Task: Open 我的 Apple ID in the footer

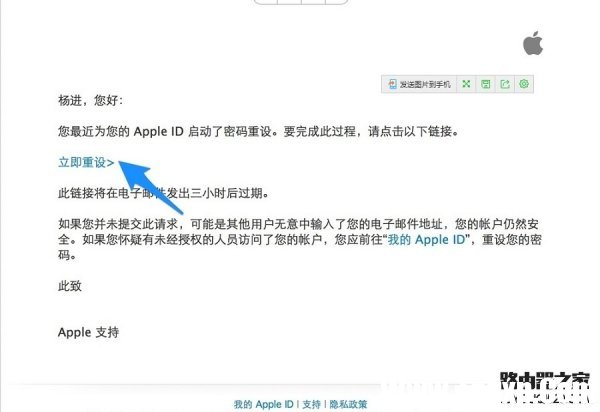Action: (264, 404)
